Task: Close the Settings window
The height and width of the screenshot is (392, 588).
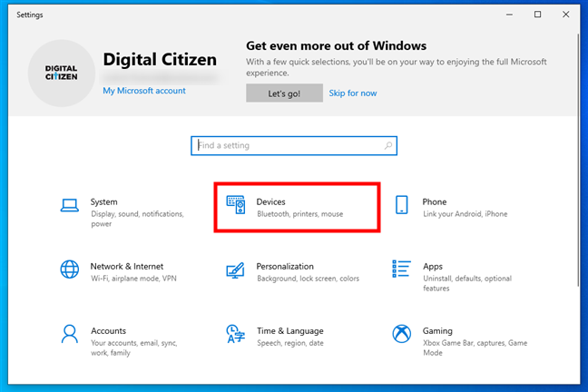Action: pos(566,15)
